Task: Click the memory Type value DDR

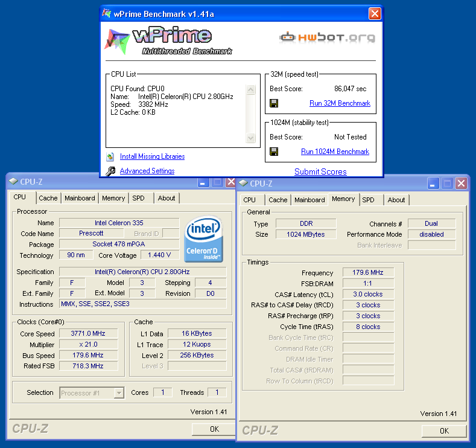Action: click(x=306, y=223)
